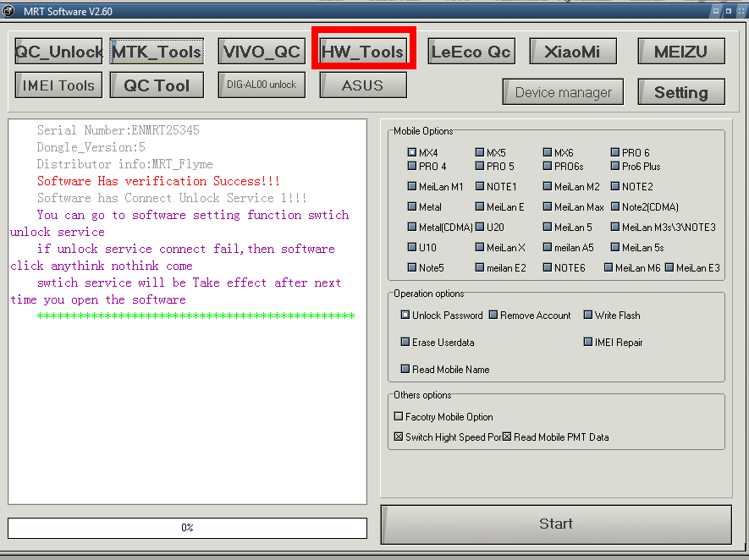Select the PRO 6 model checkbox
Viewport: 749px width, 560px height.
pyautogui.click(x=615, y=152)
